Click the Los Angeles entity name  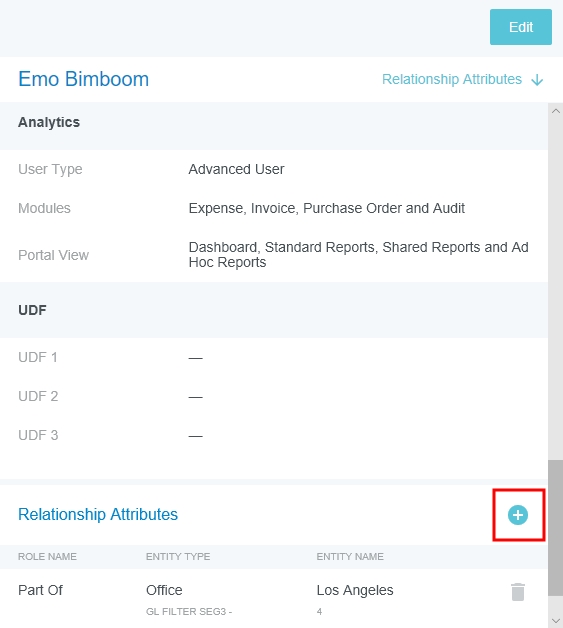point(355,590)
